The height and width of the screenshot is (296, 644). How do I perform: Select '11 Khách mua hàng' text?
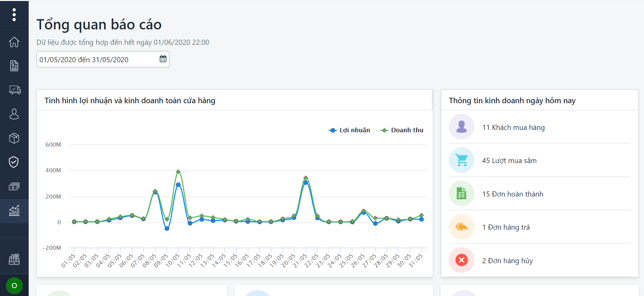(513, 127)
